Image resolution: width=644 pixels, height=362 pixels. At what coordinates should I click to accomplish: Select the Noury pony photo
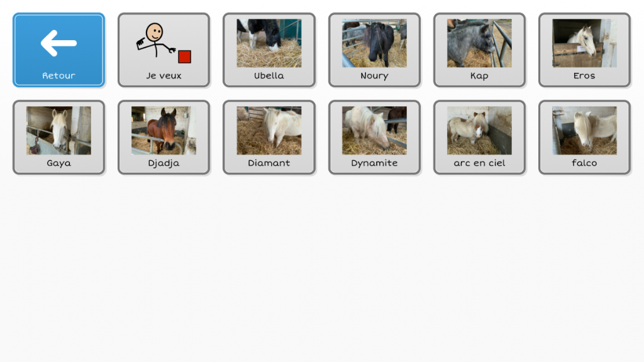[374, 43]
